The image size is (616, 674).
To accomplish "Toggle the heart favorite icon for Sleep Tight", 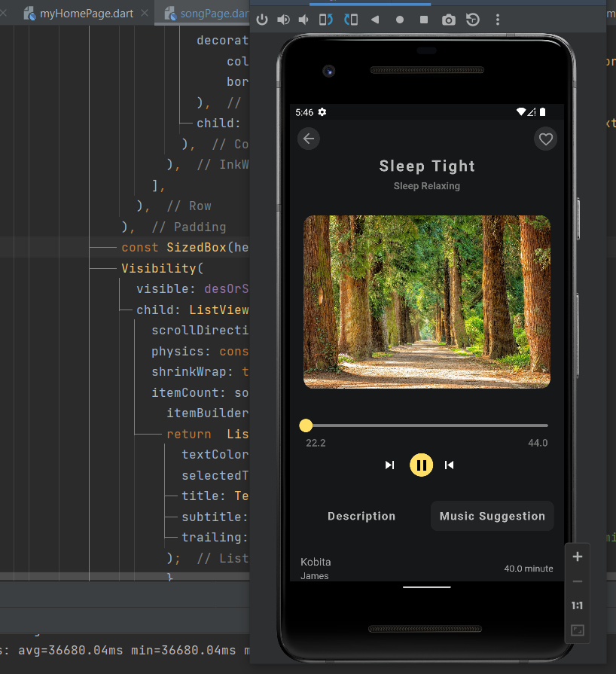I will [545, 139].
